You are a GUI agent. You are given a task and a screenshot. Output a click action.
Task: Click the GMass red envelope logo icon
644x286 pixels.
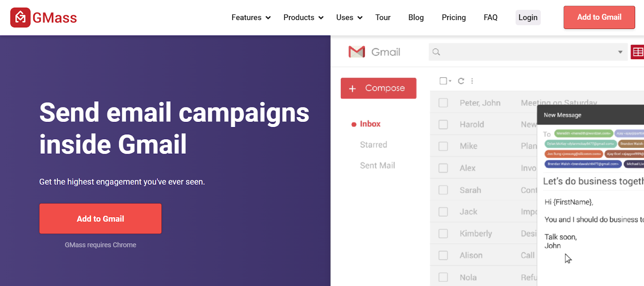click(20, 17)
